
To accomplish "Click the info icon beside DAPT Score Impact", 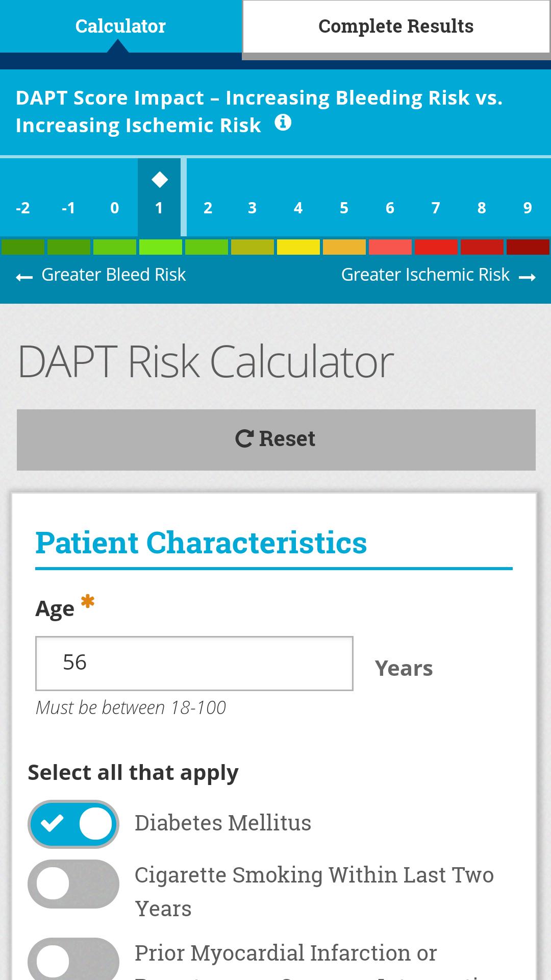I will 283,122.
